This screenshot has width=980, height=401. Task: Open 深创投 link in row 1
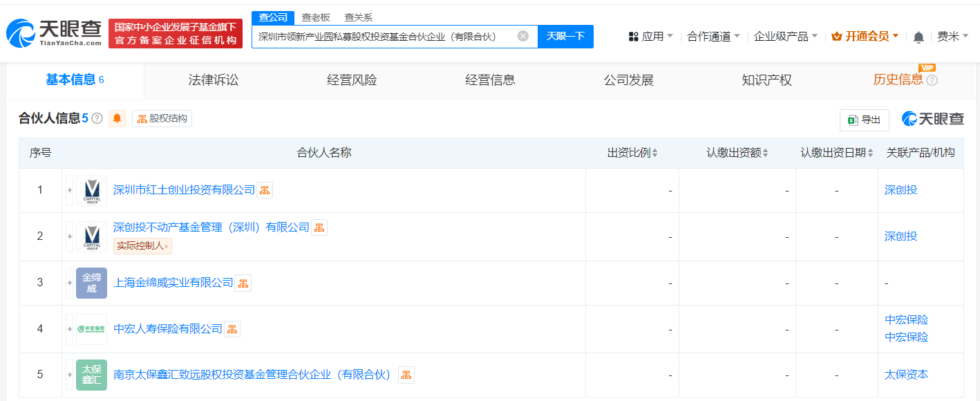[901, 190]
